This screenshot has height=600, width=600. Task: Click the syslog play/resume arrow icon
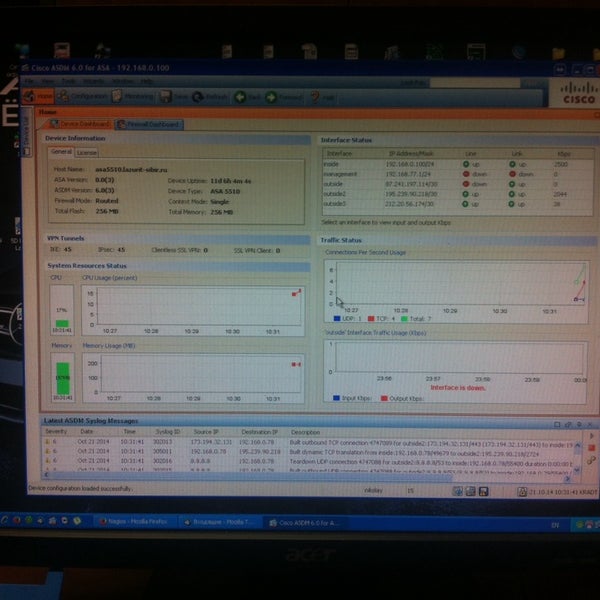pos(592,436)
